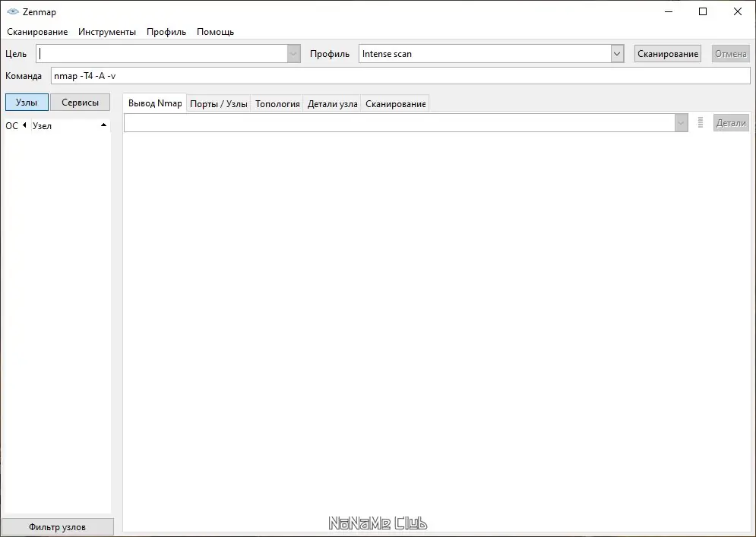The width and height of the screenshot is (756, 537).
Task: Click the Zenmap eye icon in title bar
Action: [x=13, y=11]
